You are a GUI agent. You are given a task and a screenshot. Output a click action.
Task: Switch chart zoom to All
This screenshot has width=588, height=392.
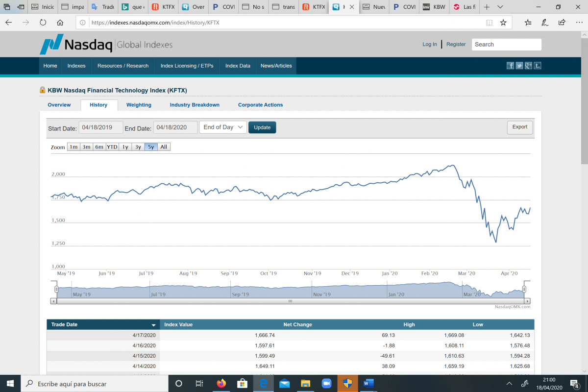click(x=164, y=147)
